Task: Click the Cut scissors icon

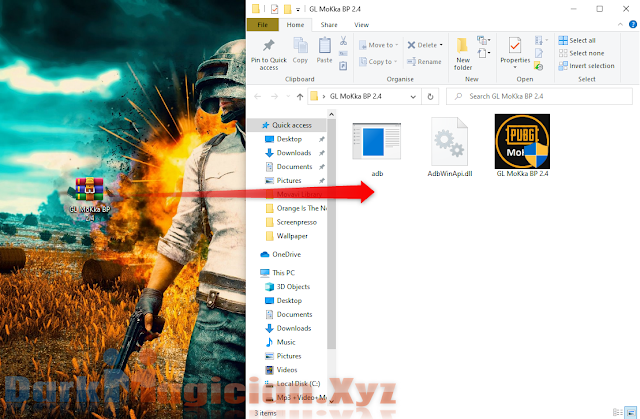Action: tap(343, 40)
